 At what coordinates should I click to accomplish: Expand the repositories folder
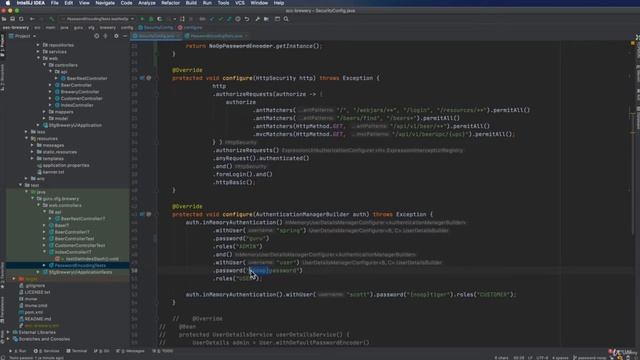pos(38,45)
